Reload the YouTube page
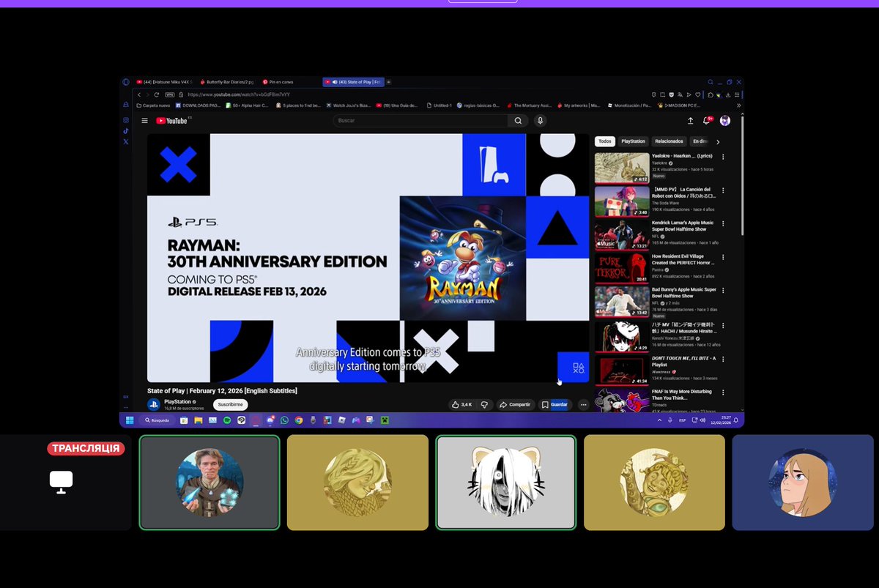The image size is (879, 588). [x=157, y=94]
